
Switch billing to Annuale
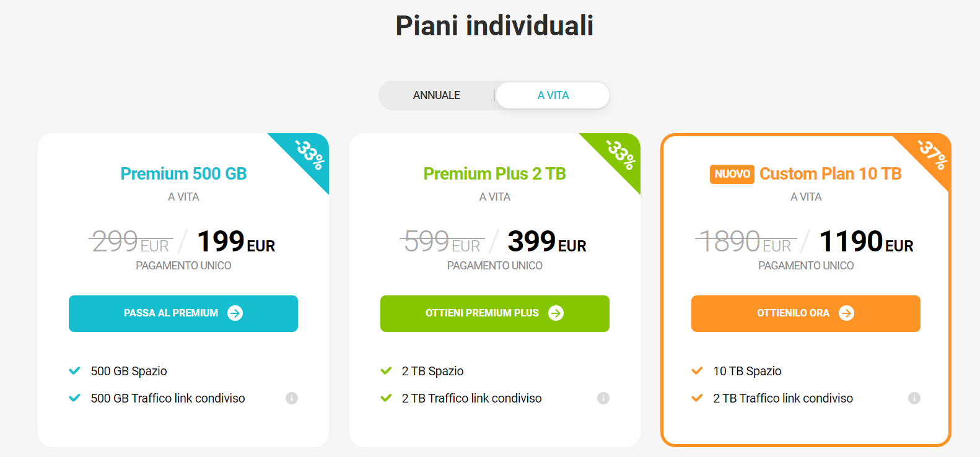click(x=437, y=95)
